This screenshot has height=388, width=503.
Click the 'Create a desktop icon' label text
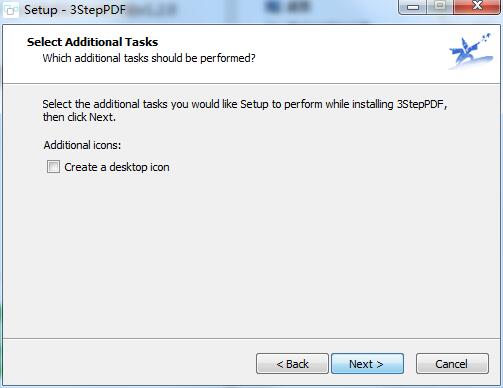pos(117,167)
